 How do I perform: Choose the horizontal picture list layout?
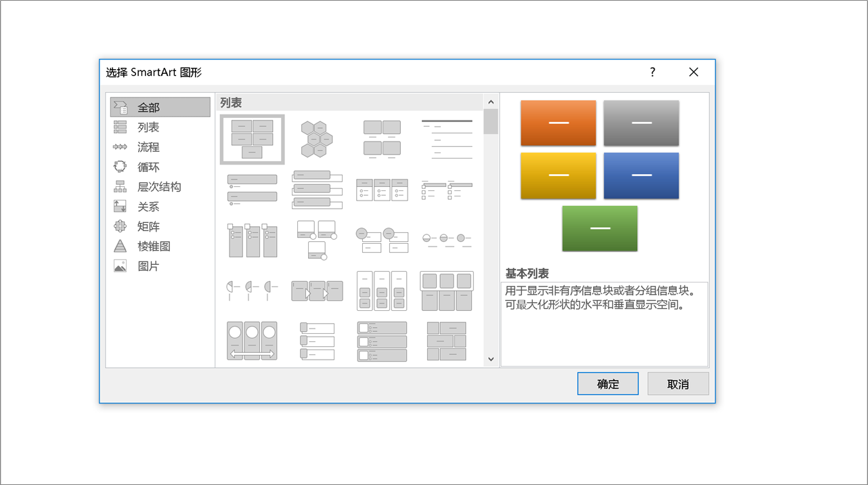[x=447, y=290]
